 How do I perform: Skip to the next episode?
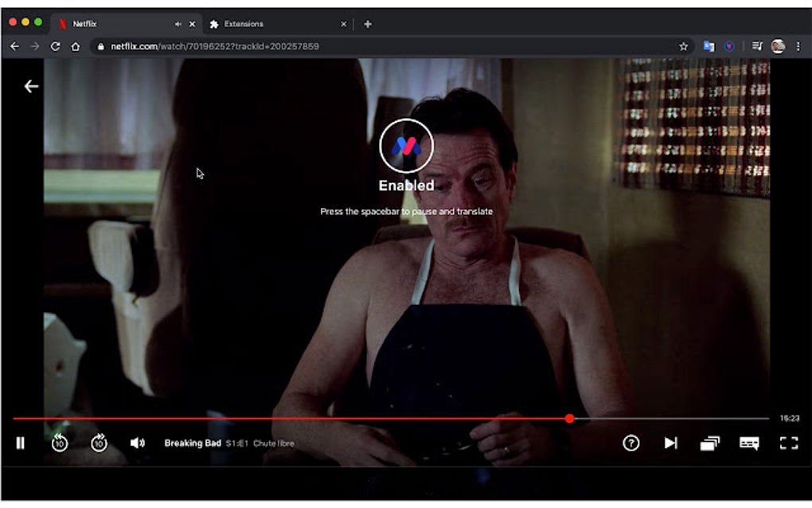point(670,444)
